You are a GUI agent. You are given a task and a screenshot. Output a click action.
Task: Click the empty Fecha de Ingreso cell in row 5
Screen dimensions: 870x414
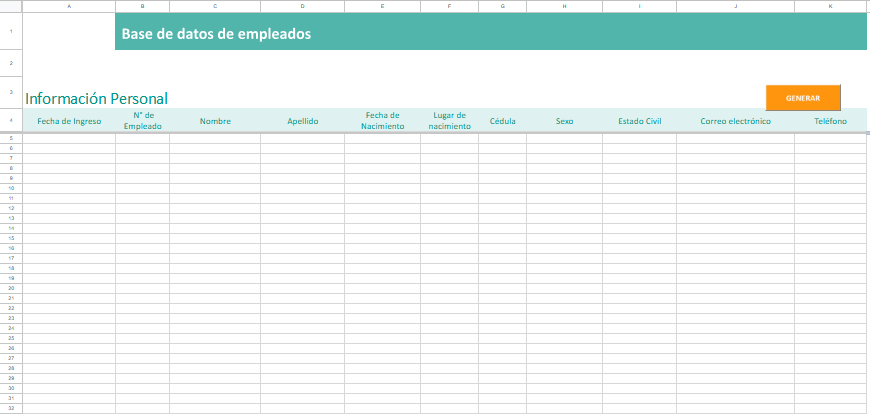point(69,138)
